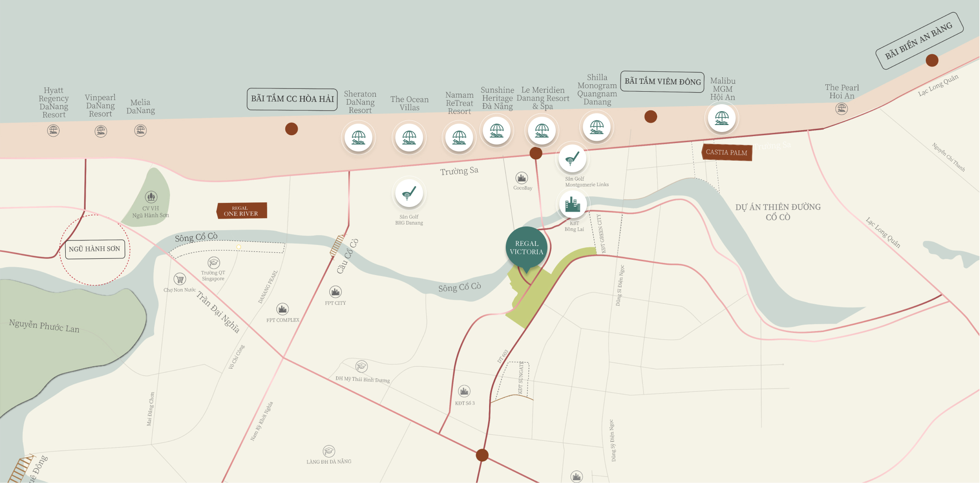Open the LÀNG ĐH ĐÀ NẴNG school icon
The image size is (980, 483).
click(x=329, y=451)
